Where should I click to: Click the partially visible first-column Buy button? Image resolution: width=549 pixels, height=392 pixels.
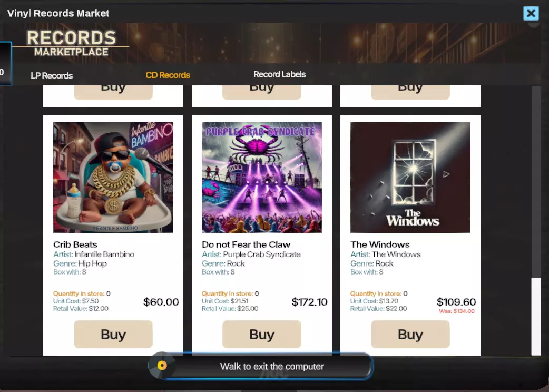pyautogui.click(x=113, y=92)
